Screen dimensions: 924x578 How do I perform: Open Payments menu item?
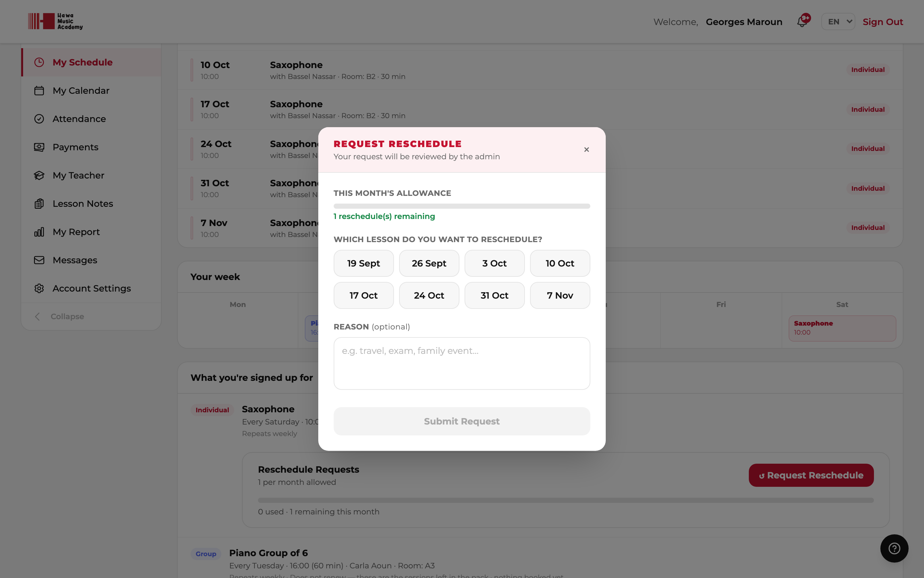pyautogui.click(x=91, y=147)
